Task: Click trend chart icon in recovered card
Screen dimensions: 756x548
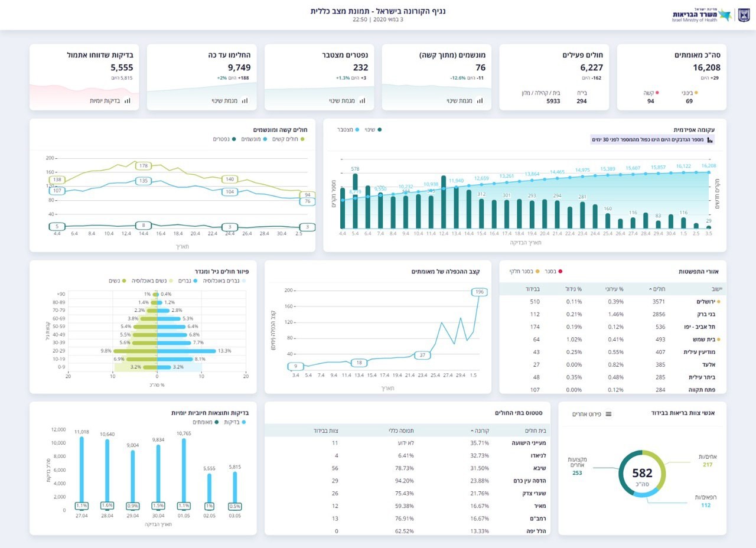Action: (245, 101)
